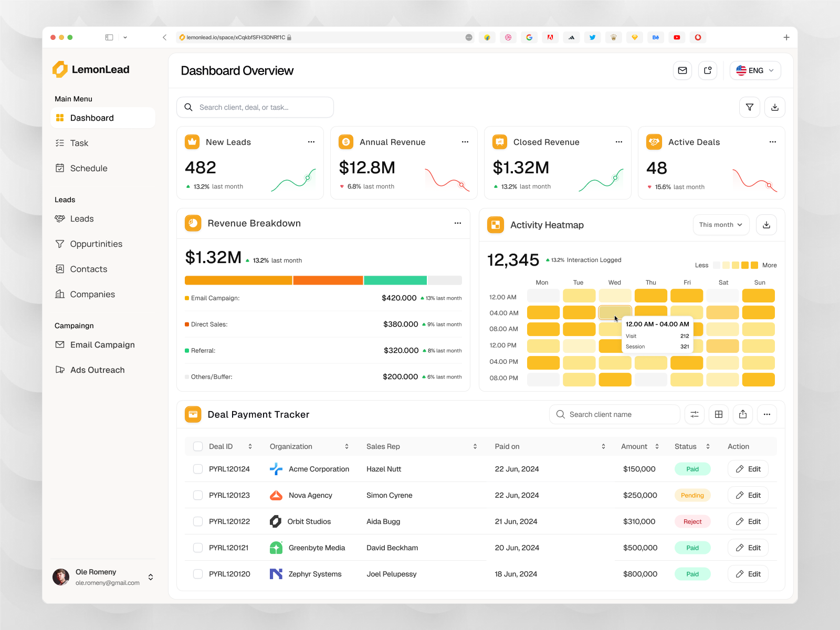Screen dimensions: 840x630
Task: Check the row checkbox for PYRL120124
Action: (198, 469)
